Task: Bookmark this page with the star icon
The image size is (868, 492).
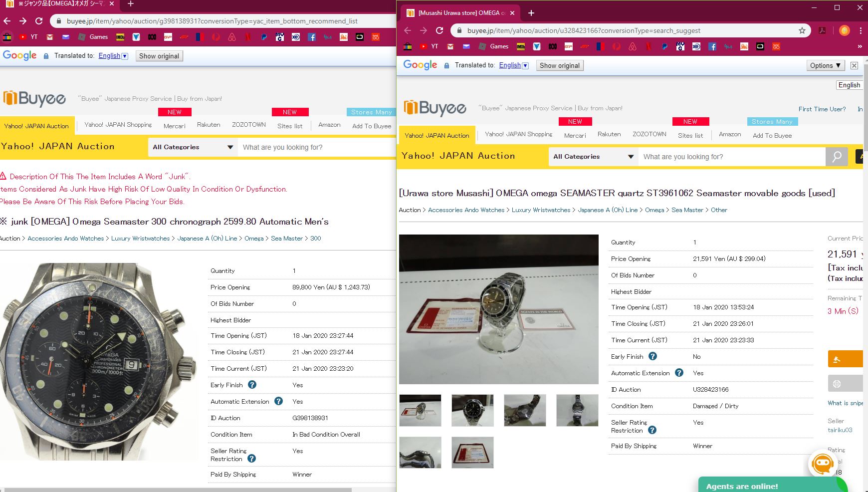Action: (x=802, y=30)
